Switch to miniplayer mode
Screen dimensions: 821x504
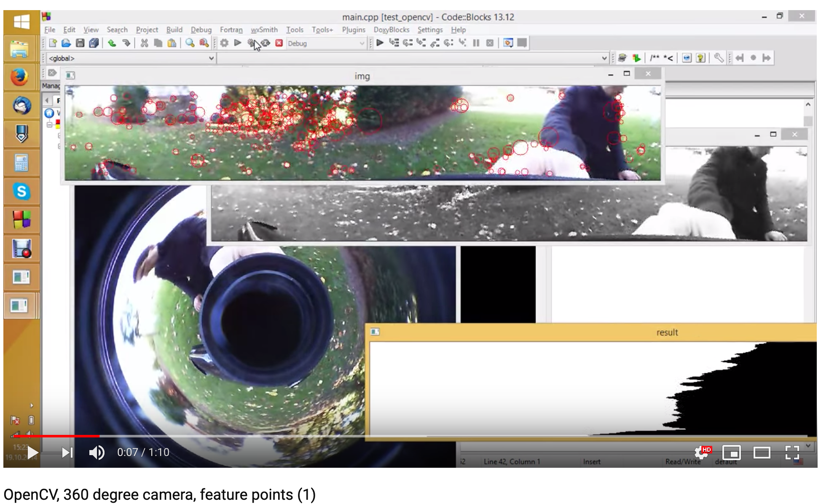click(x=732, y=453)
